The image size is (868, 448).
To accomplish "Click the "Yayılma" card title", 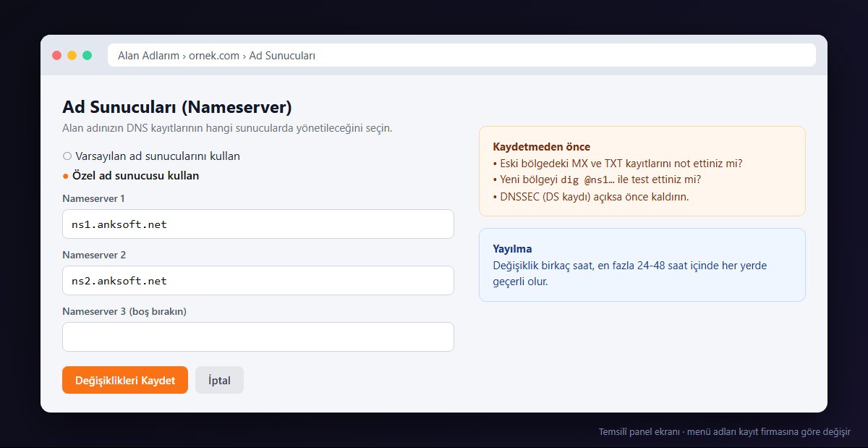I will point(512,249).
